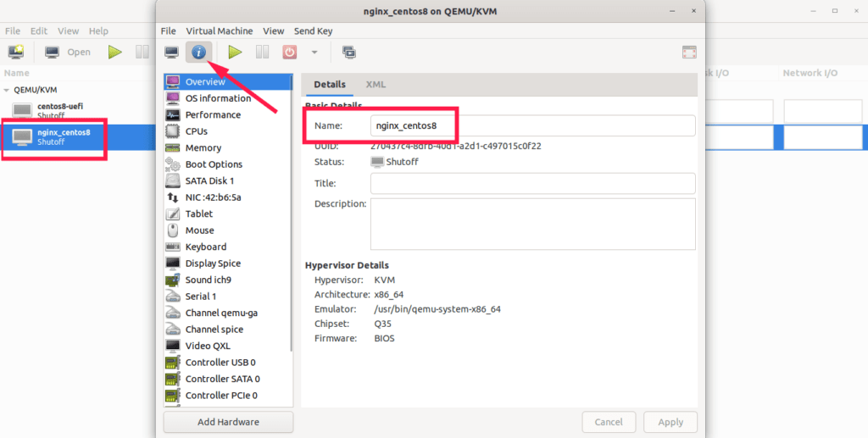Select Overview in hardware list

pos(228,82)
